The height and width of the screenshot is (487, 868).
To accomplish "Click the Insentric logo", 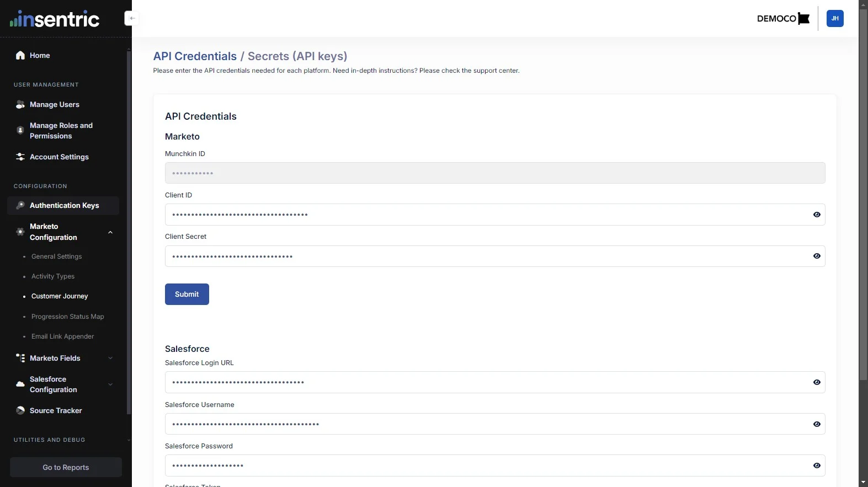I will tap(55, 19).
